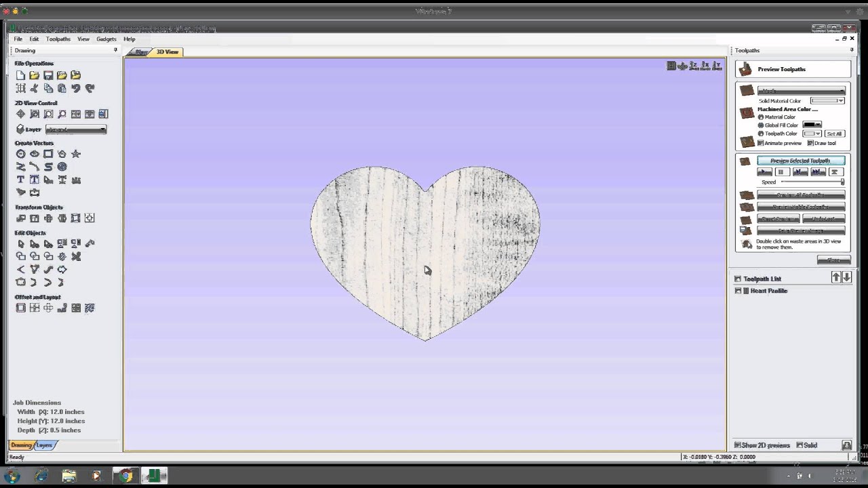
Task: Click the Save file disk icon
Action: [x=48, y=75]
